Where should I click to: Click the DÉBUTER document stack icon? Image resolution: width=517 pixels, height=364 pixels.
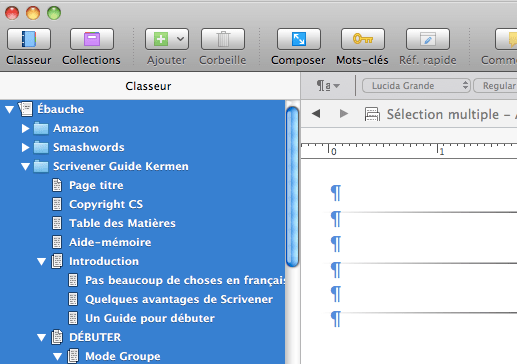pyautogui.click(x=57, y=337)
